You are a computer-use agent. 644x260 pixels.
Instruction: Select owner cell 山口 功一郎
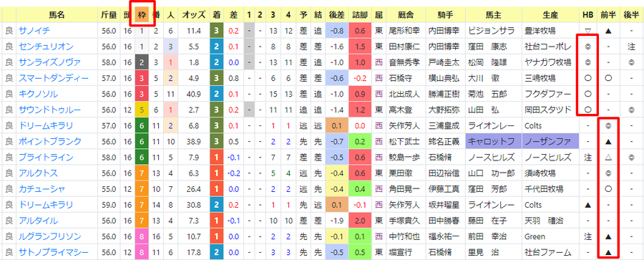[x=493, y=173]
